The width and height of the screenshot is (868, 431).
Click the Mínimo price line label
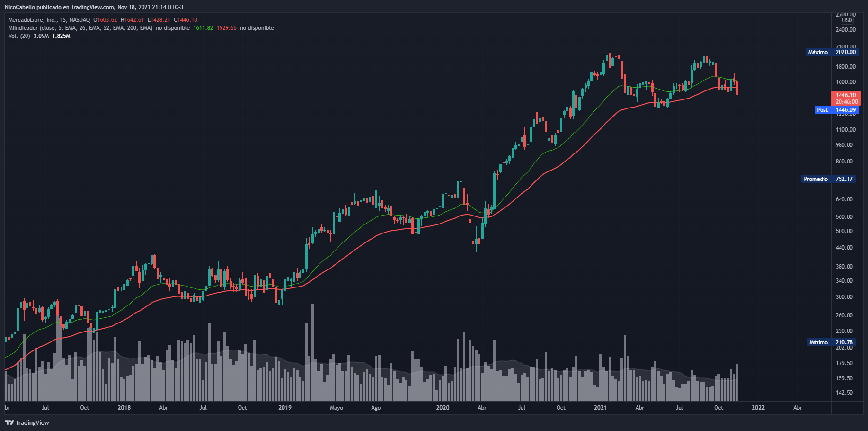(818, 342)
